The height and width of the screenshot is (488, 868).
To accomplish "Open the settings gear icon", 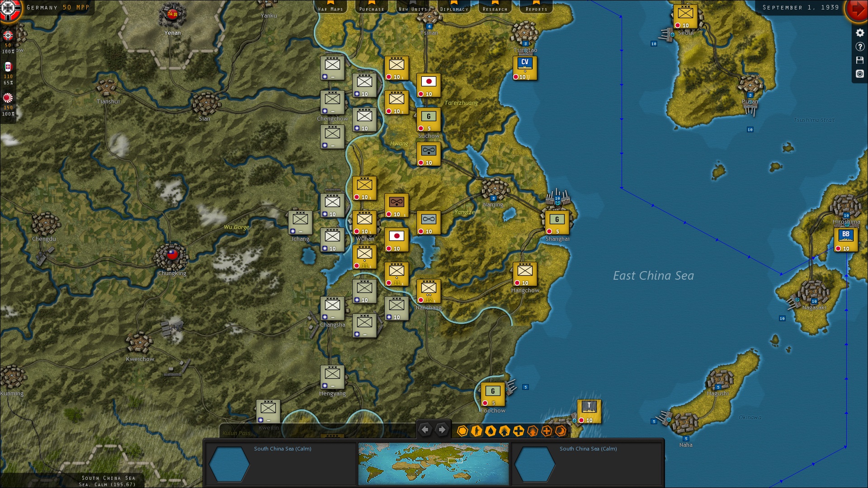I will pos(860,33).
